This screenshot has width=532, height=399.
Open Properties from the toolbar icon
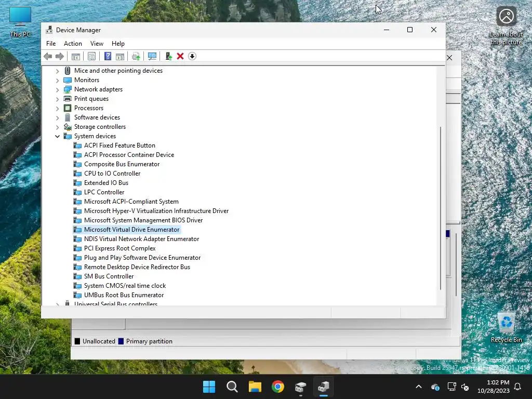[x=91, y=56]
